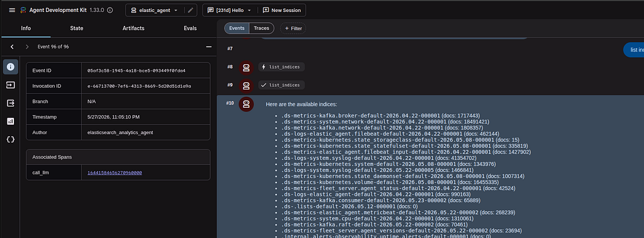The height and width of the screenshot is (238, 644).
Task: Select the graph chart sidebar icon
Action: pos(11,121)
